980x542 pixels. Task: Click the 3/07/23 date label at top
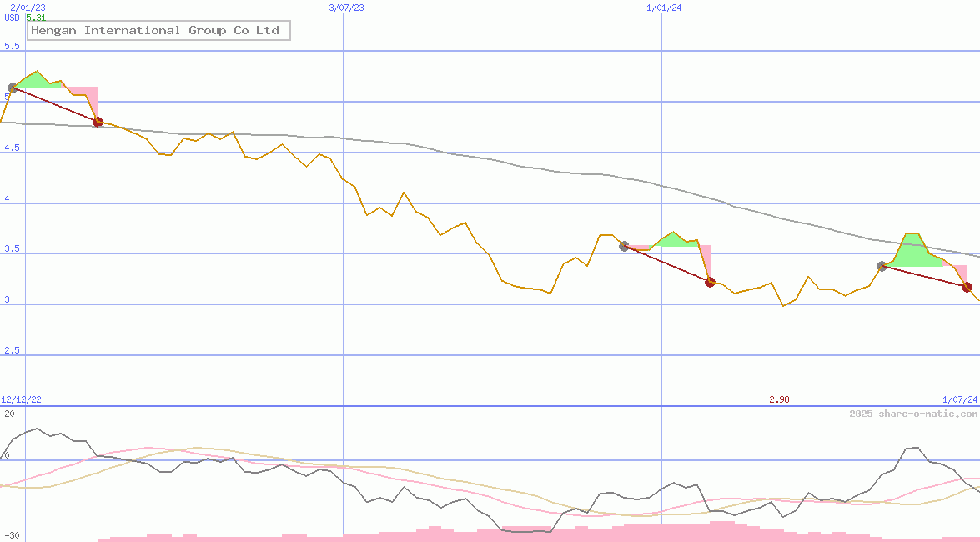click(346, 8)
